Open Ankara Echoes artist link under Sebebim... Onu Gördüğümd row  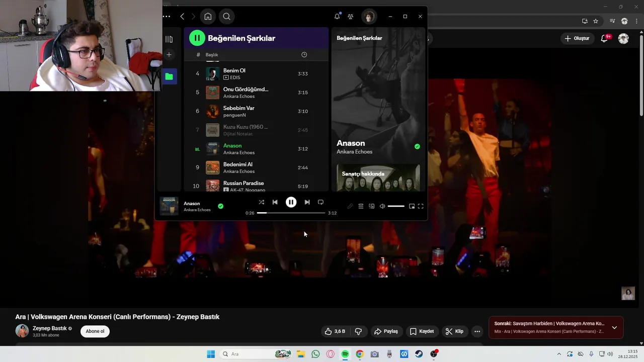pyautogui.click(x=239, y=97)
